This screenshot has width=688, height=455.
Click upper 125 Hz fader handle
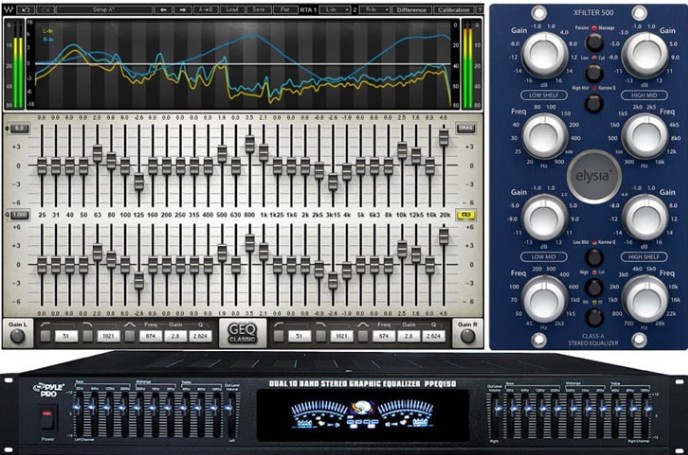(139, 182)
